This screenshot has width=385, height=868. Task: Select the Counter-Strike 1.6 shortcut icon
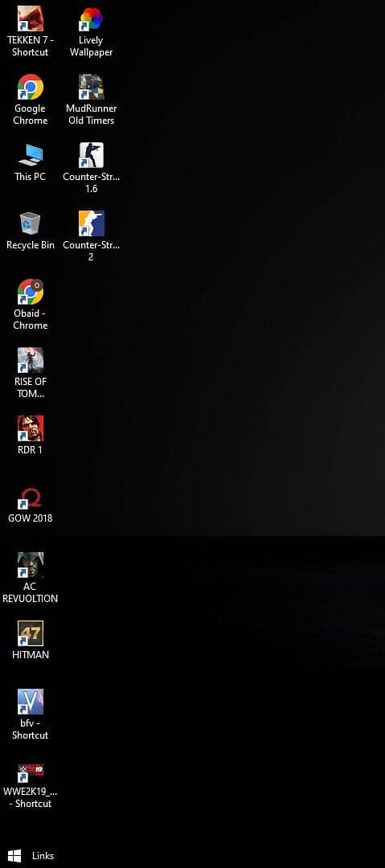point(91,155)
